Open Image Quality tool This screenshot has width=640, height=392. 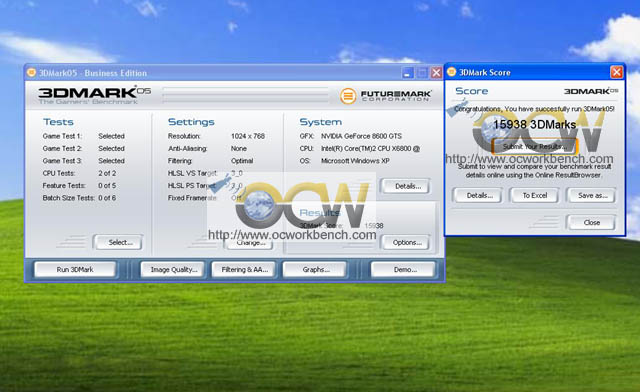tap(173, 270)
